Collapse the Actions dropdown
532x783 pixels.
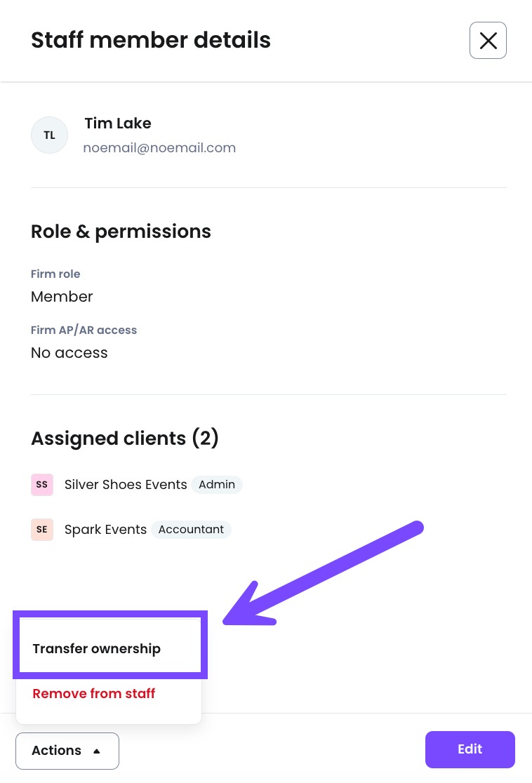click(67, 751)
